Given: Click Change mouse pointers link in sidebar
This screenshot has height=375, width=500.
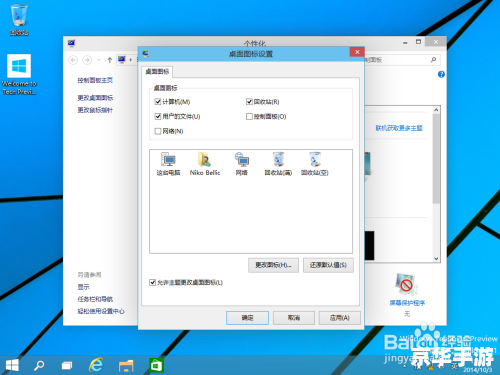Looking at the screenshot, I should [x=95, y=110].
